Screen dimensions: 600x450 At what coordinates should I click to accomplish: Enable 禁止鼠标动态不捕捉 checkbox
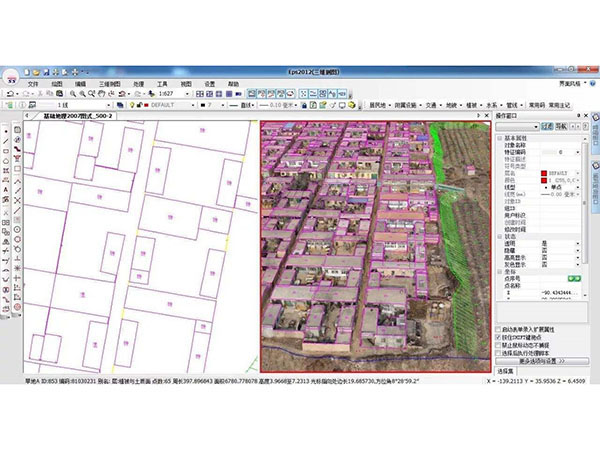(x=498, y=345)
